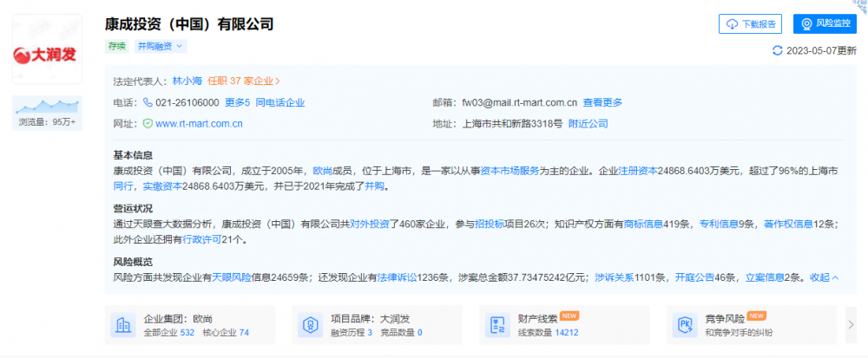The width and height of the screenshot is (868, 358).
Task: Click the 大润发 company logo
Action: [x=47, y=49]
